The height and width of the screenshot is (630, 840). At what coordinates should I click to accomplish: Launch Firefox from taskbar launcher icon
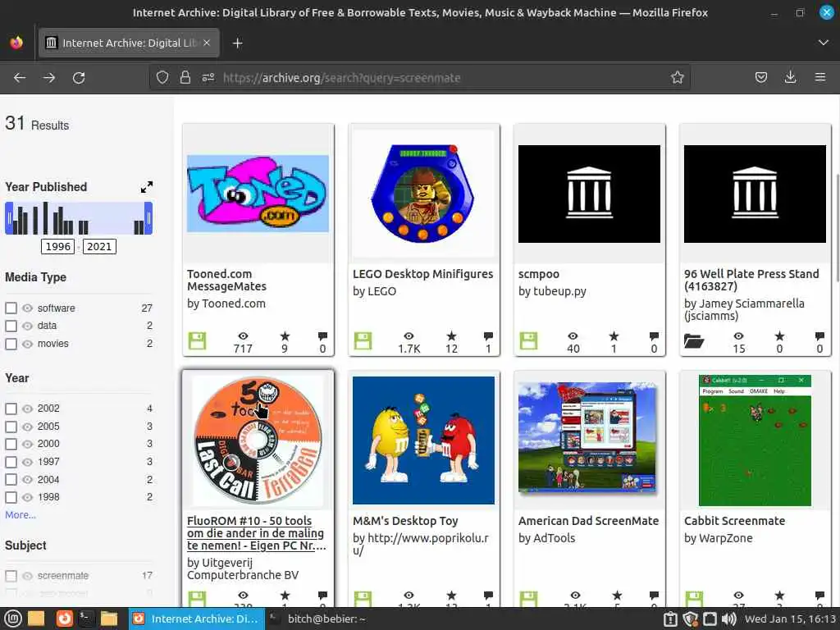pyautogui.click(x=64, y=619)
